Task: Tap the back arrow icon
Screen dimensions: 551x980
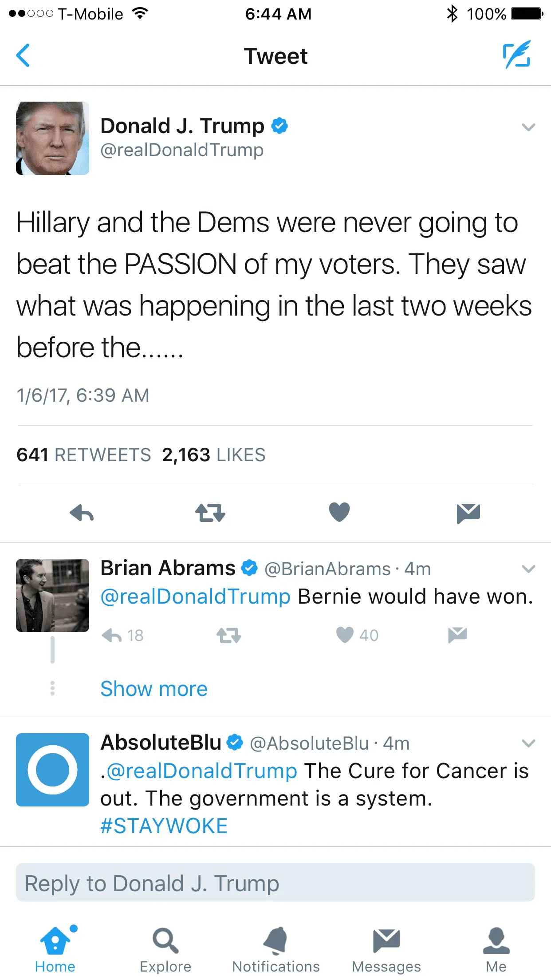Action: coord(23,55)
